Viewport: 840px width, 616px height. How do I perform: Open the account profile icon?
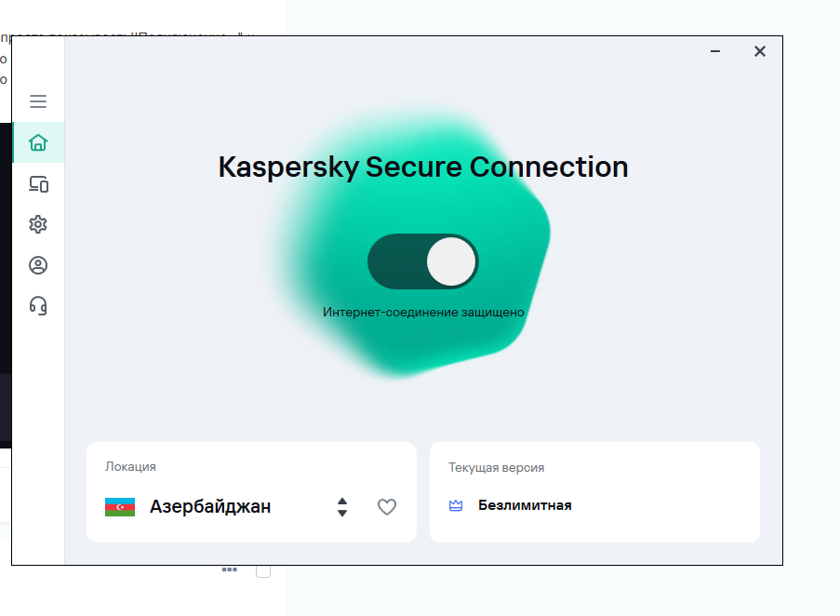click(38, 265)
